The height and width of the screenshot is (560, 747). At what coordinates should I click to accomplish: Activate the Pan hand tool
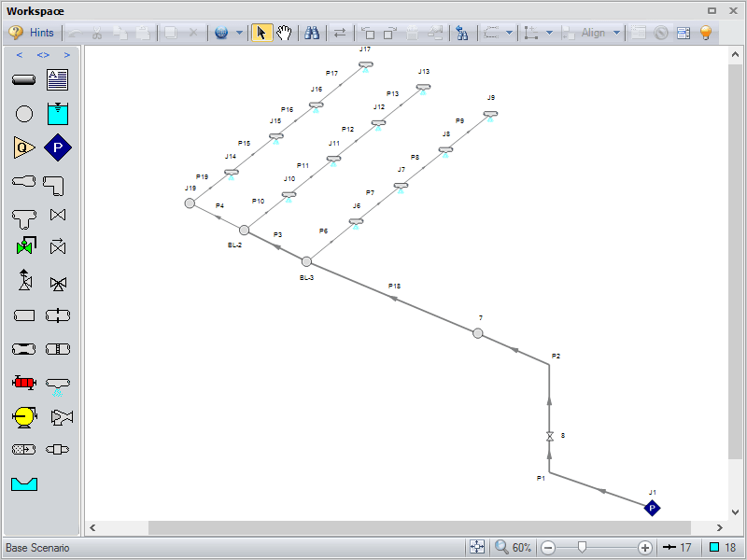[x=284, y=33]
